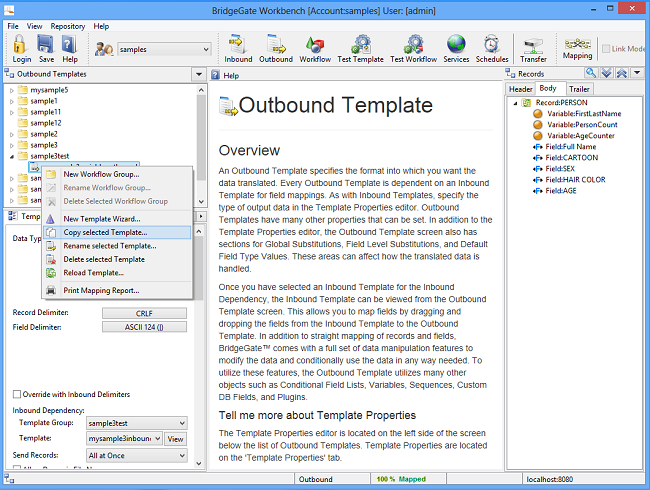Open the Outbound Templates panel dropdown arrow

[199, 74]
